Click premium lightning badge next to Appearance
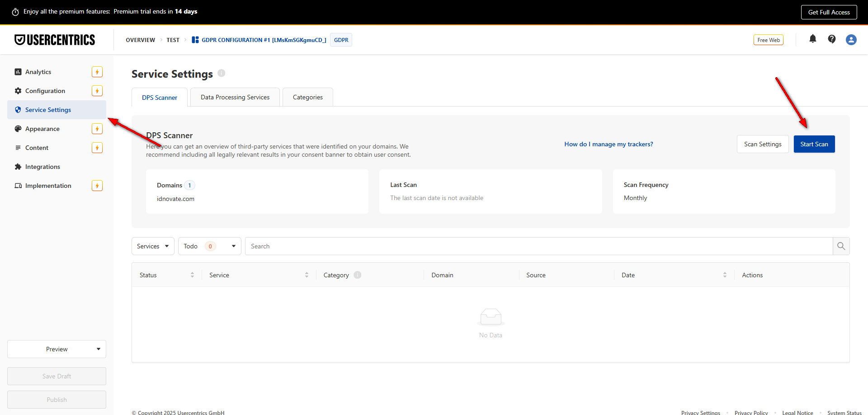This screenshot has width=868, height=415. (x=97, y=129)
